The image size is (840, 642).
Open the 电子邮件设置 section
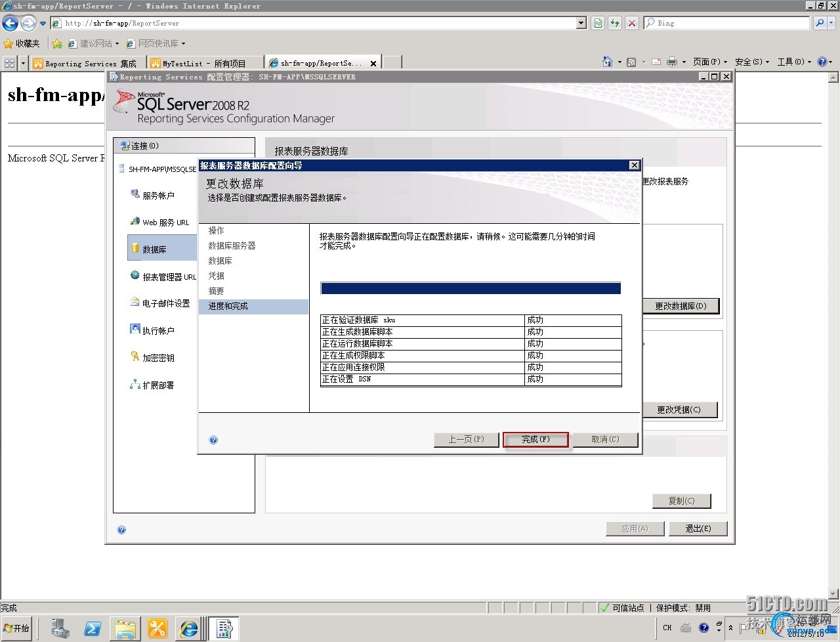point(160,303)
